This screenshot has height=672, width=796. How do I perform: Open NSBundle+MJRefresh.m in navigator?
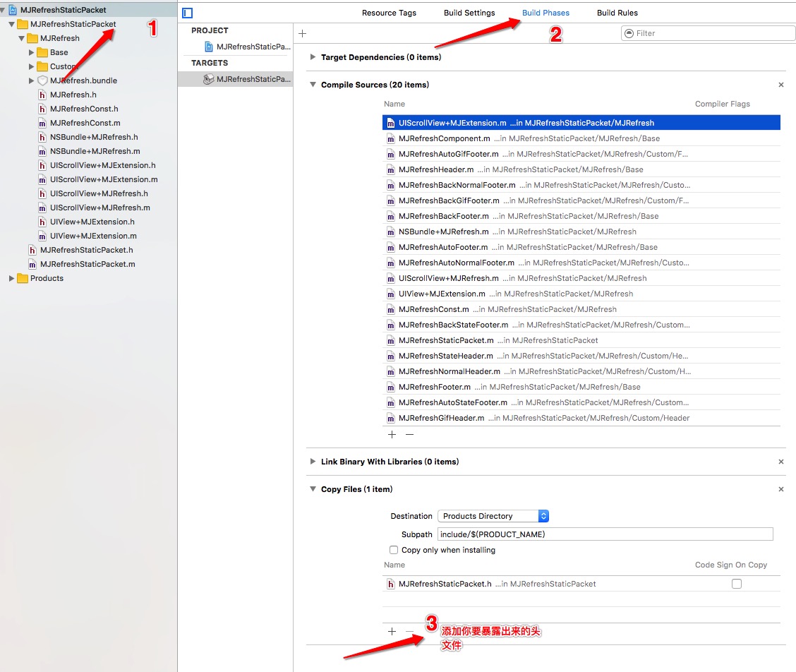(x=95, y=151)
